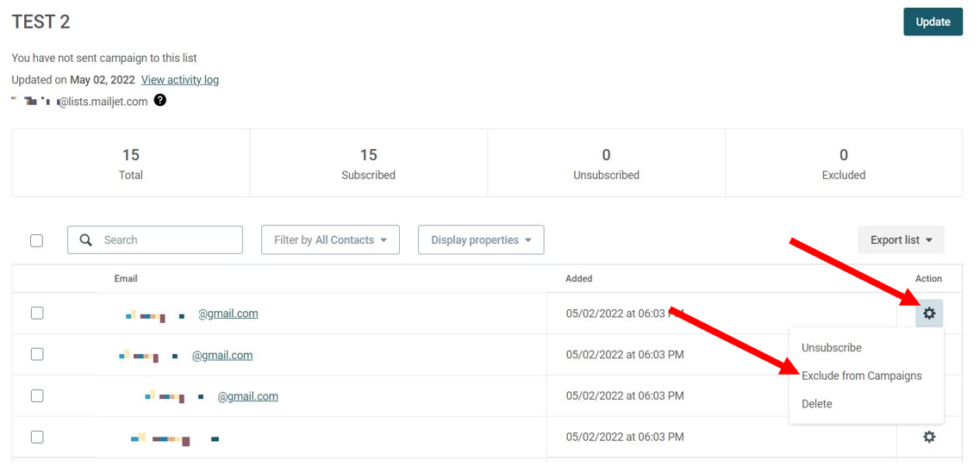The image size is (980, 472).
Task: Open the second contact's @gmail.com link
Action: 222,355
